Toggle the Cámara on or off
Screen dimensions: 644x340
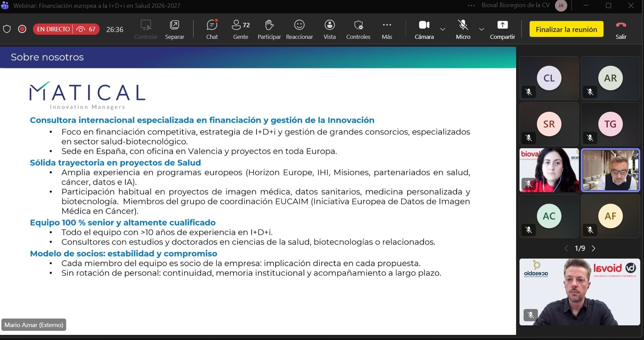click(x=424, y=29)
